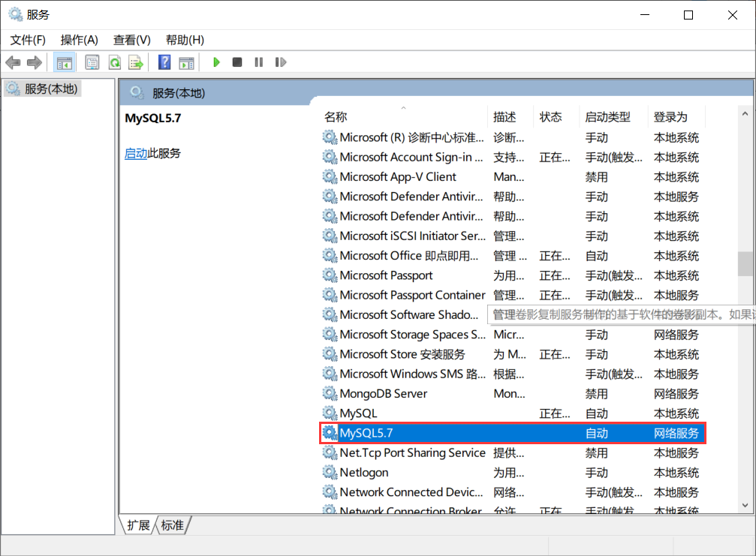Select Microsoft (R) 诊断中心标准 service

click(513, 137)
